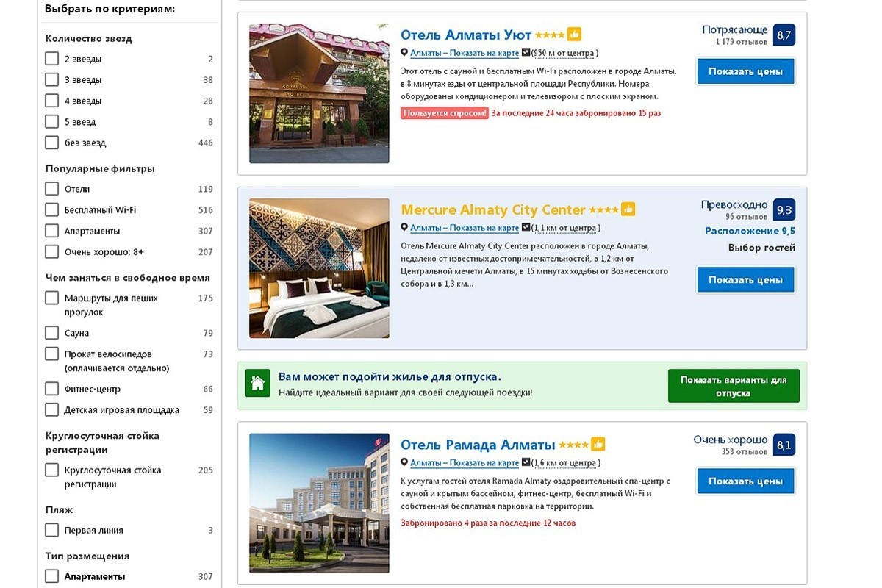This screenshot has height=588, width=882.
Task: Click 'Алматы – Показать на карте' under Алматы Уют
Action: point(465,53)
